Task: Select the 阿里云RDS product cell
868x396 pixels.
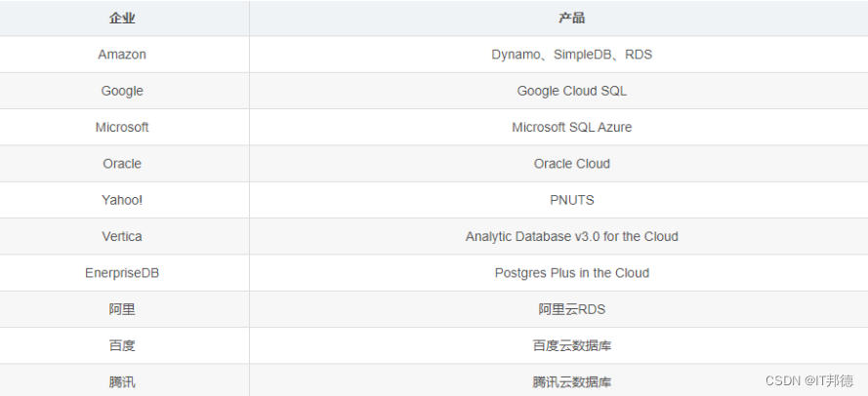Action: click(x=571, y=309)
